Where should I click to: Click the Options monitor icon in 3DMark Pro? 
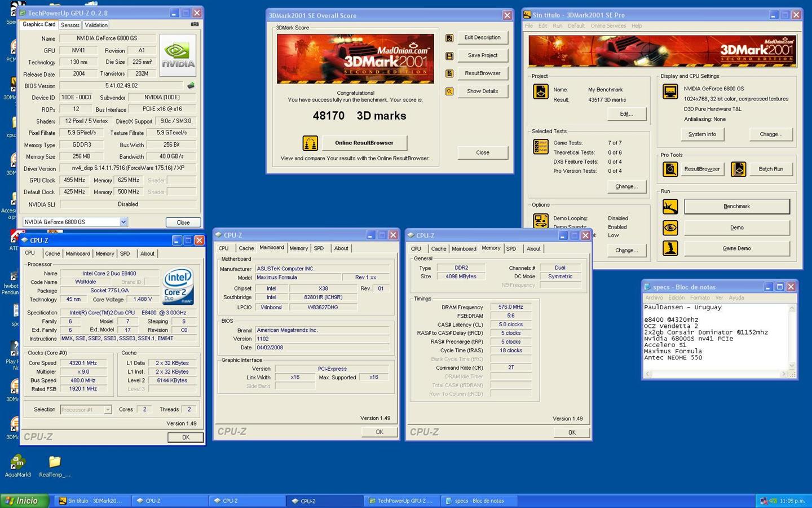tap(541, 221)
